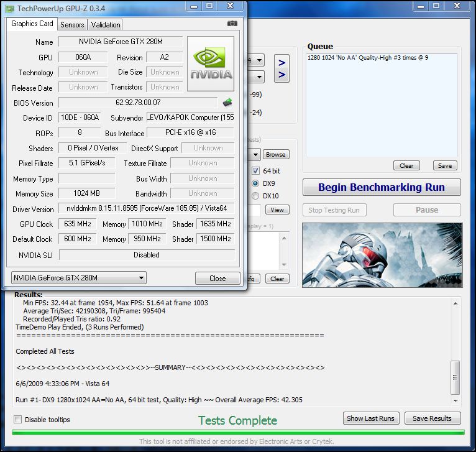Click the Shader 1635 MHz field

216,224
